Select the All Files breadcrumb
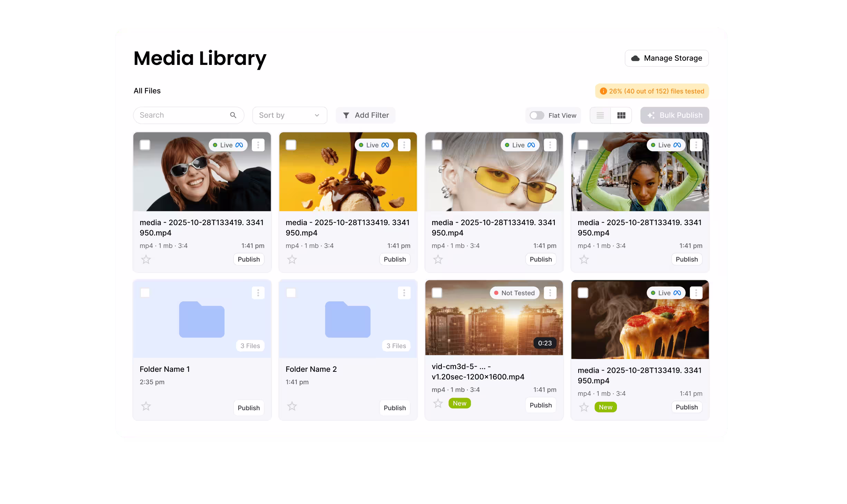 [x=147, y=91]
